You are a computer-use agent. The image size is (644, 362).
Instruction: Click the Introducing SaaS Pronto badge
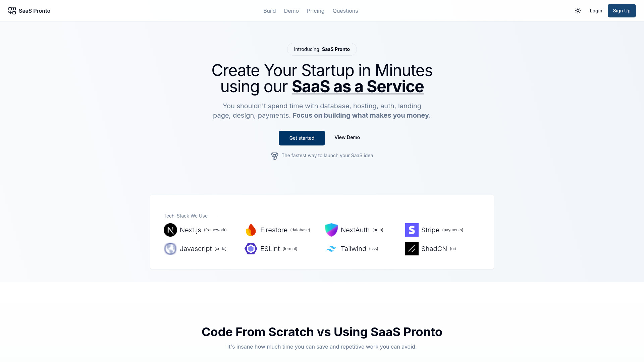click(x=322, y=49)
